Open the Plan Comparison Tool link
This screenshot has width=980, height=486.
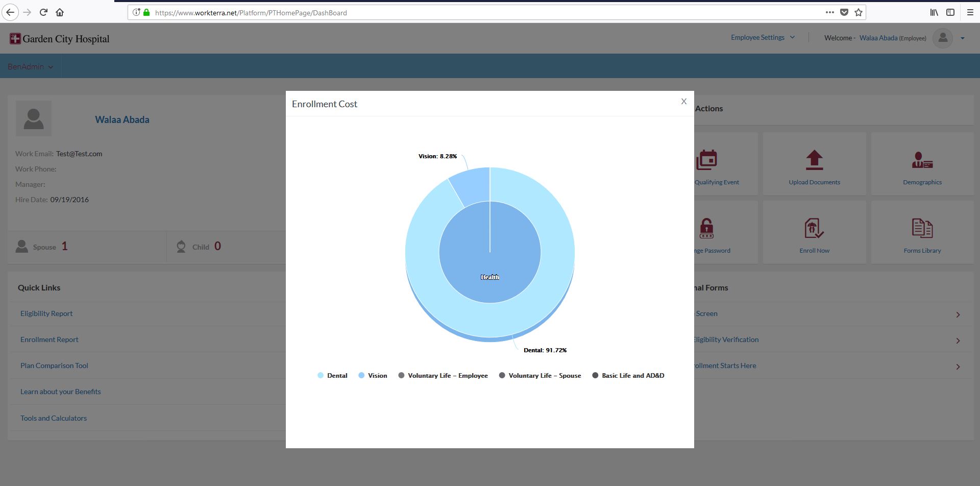(54, 366)
